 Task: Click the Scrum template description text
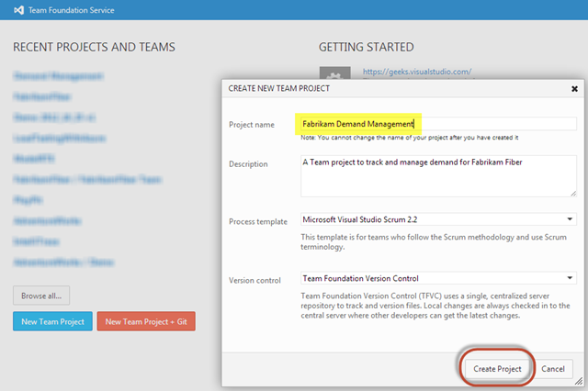pos(434,242)
